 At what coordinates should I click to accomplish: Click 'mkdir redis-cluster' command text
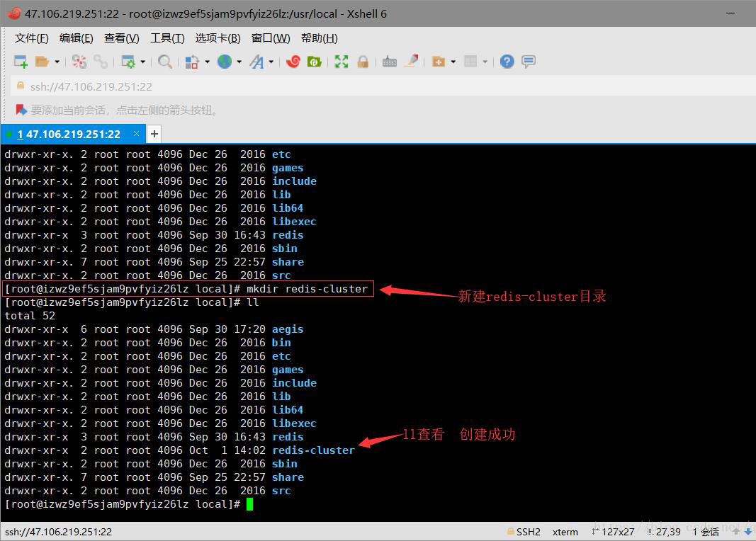coord(307,289)
